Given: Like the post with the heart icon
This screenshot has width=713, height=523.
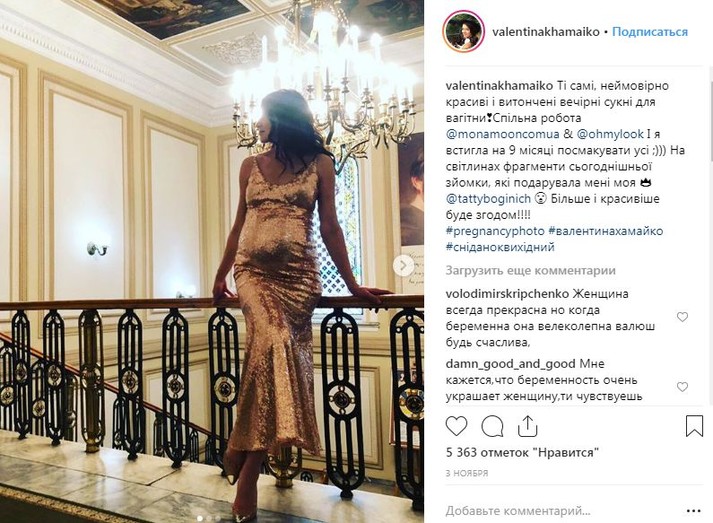Looking at the screenshot, I should (x=456, y=427).
